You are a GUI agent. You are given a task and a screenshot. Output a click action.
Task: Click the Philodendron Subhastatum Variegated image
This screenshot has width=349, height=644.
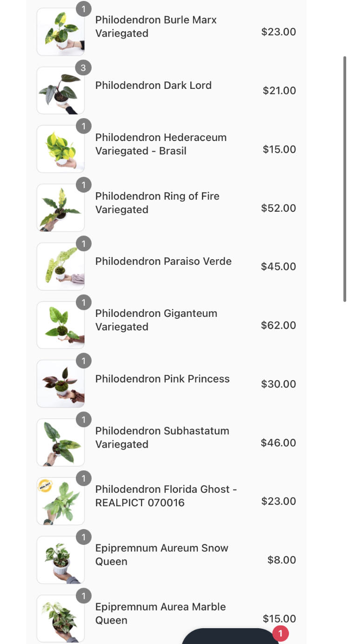pyautogui.click(x=60, y=443)
